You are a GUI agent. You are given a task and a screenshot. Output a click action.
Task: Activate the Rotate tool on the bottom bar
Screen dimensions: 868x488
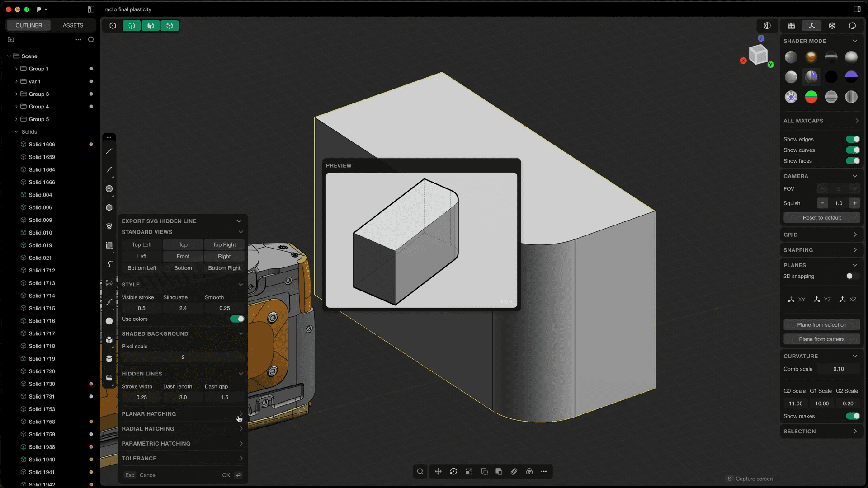(x=453, y=471)
